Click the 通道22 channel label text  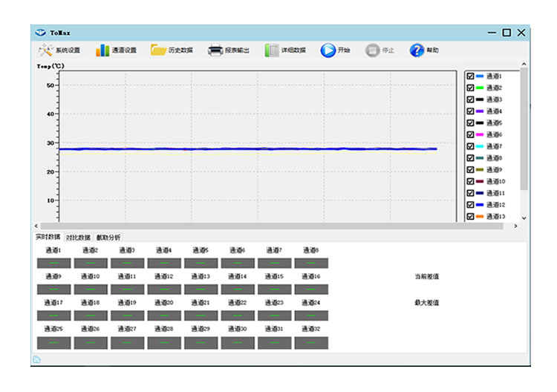(238, 302)
